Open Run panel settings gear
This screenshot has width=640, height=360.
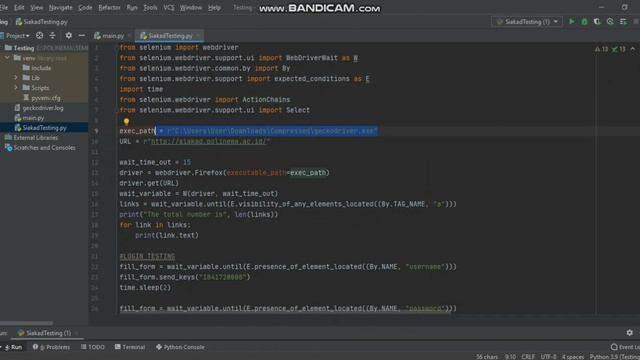(629, 333)
